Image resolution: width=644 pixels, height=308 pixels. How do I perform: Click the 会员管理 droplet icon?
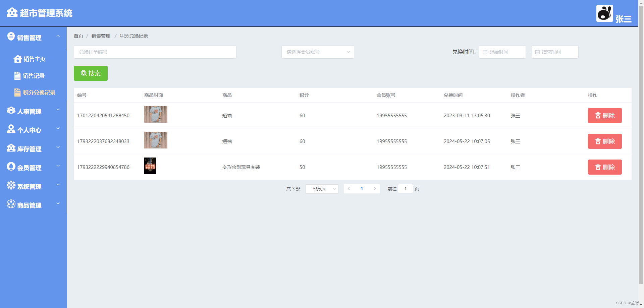point(11,166)
